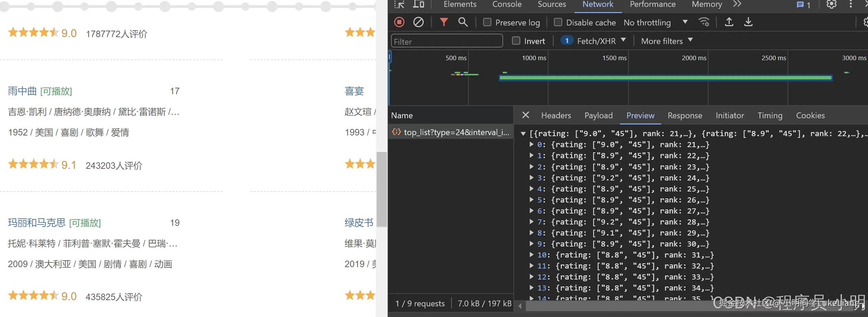Open the movie link 雨中曲

pyautogui.click(x=22, y=91)
